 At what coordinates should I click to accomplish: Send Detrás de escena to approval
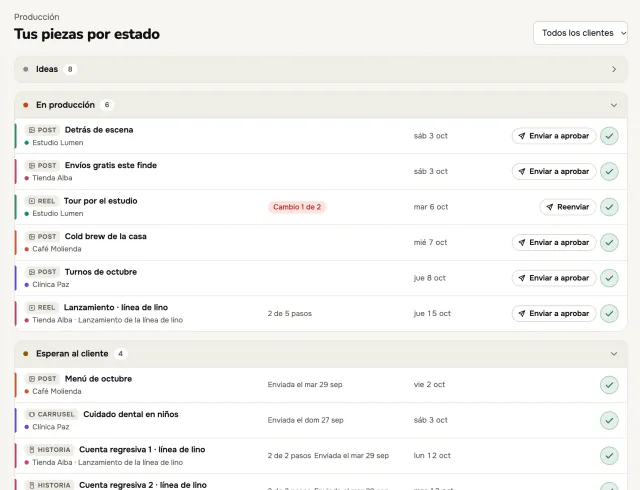pos(554,136)
